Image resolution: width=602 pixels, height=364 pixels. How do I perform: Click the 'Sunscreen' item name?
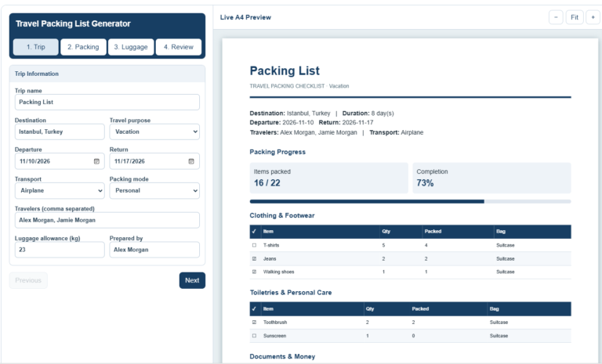(274, 336)
